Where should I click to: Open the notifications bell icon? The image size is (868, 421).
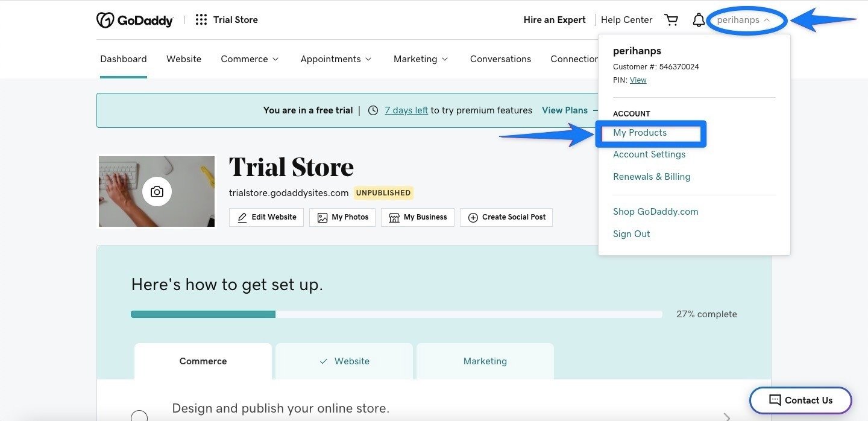[699, 20]
